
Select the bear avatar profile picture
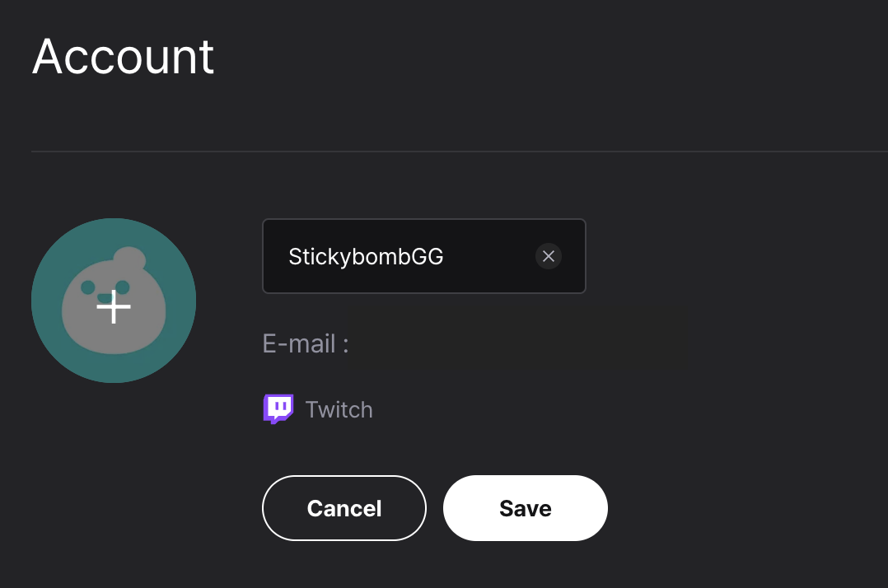click(x=114, y=301)
